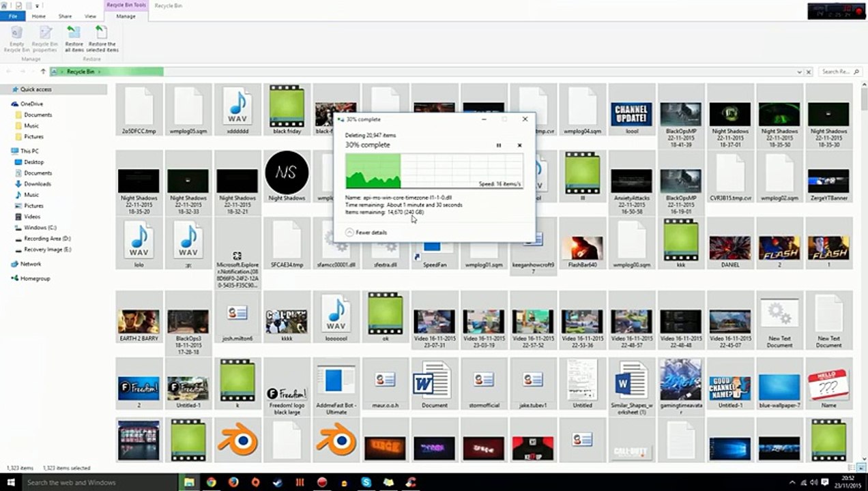Select the 2o5DFCC.tmp file
868x491 pixels.
139,109
